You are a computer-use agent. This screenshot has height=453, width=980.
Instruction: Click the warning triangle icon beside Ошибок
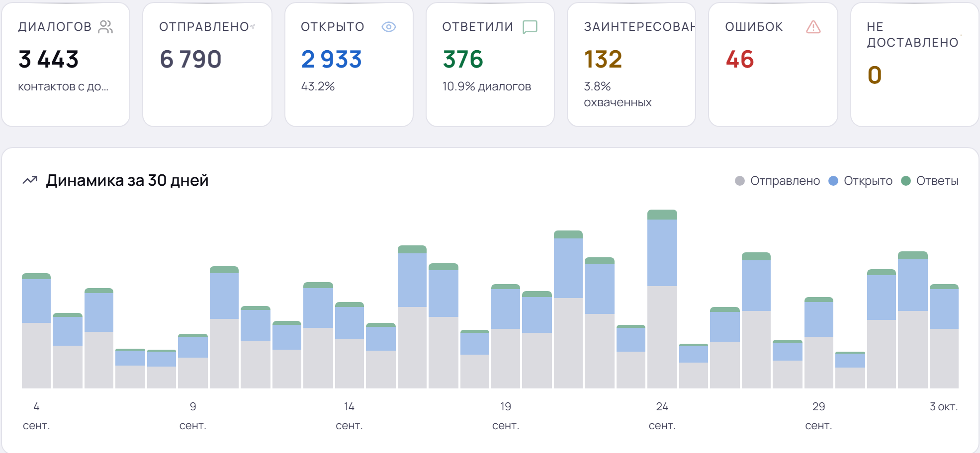coord(813,27)
